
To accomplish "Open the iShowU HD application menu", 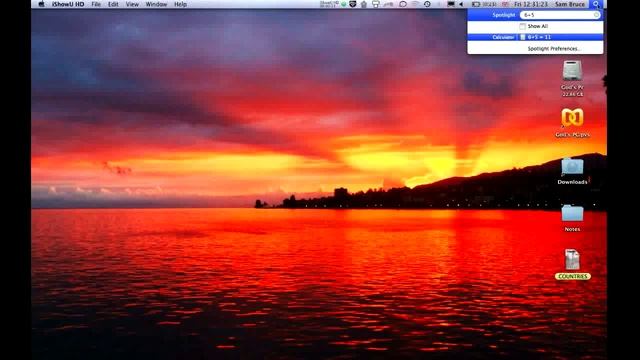I will pos(68,4).
